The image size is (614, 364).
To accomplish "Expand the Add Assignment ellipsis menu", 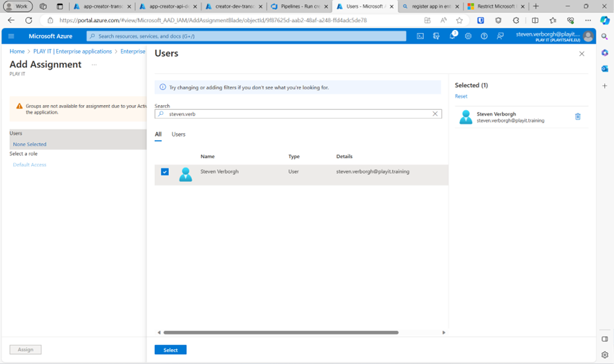I will (94, 65).
